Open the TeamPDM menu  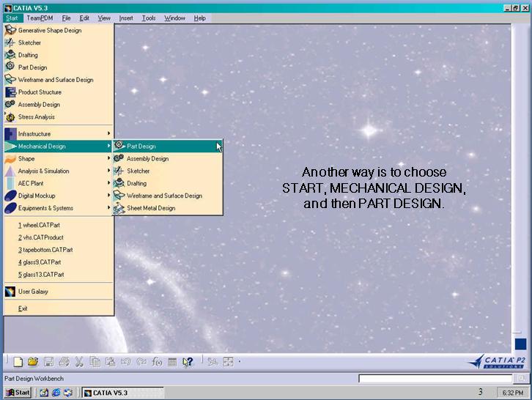pos(40,18)
